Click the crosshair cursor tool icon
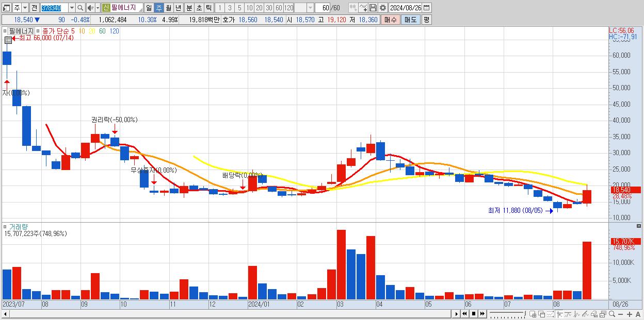 pyautogui.click(x=559, y=314)
